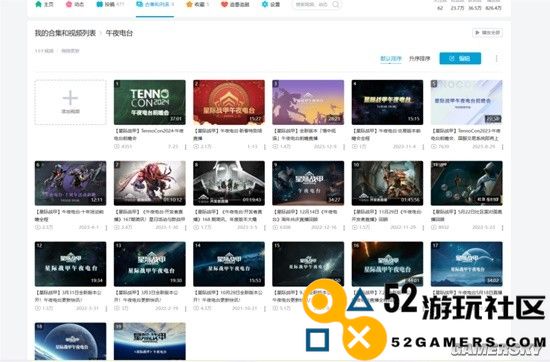Open more options on video 11 card

(502, 228)
